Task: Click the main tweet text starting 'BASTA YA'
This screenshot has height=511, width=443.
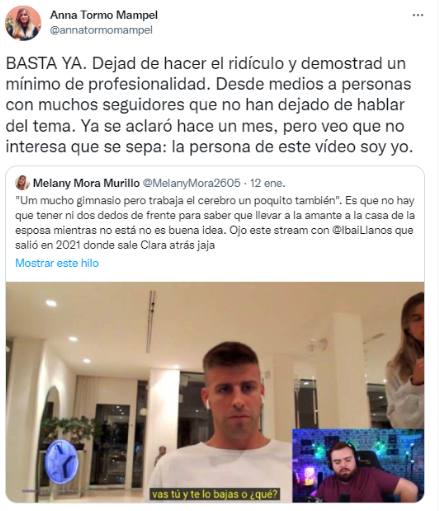Action: point(209,105)
